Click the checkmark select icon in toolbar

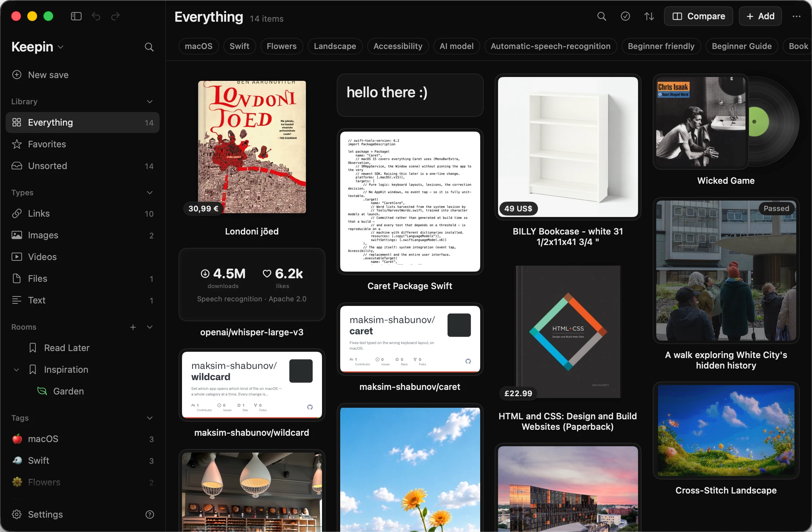coord(625,16)
